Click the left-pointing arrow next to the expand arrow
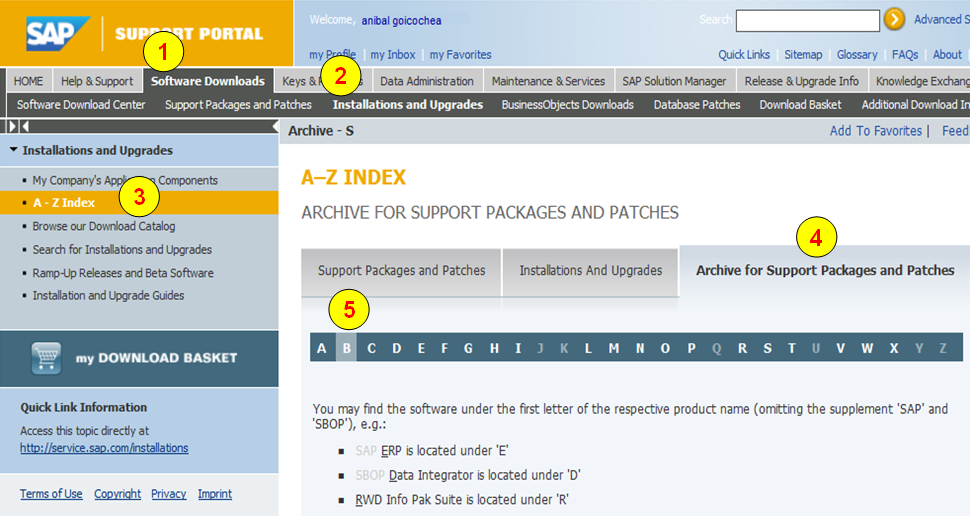Viewport: 970px width, 519px height. click(25, 126)
